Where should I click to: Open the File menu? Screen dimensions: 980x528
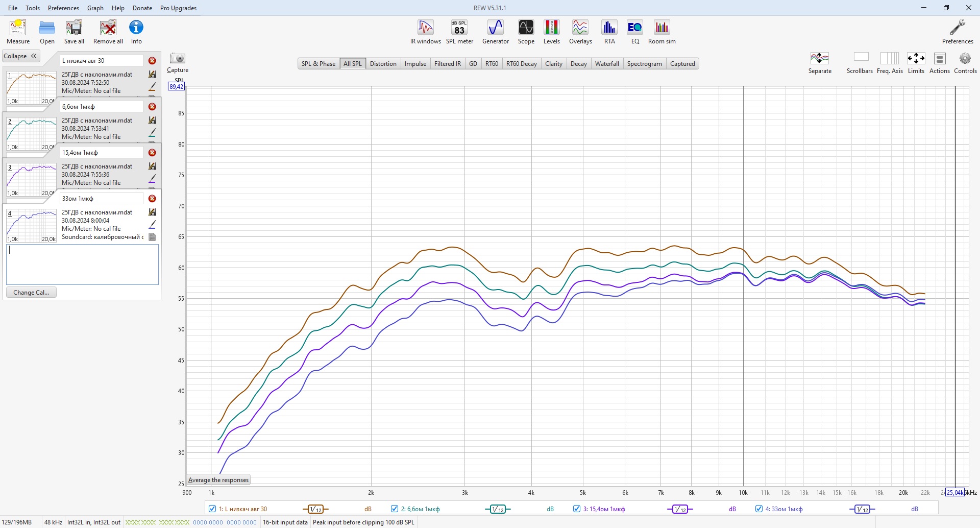pyautogui.click(x=13, y=8)
